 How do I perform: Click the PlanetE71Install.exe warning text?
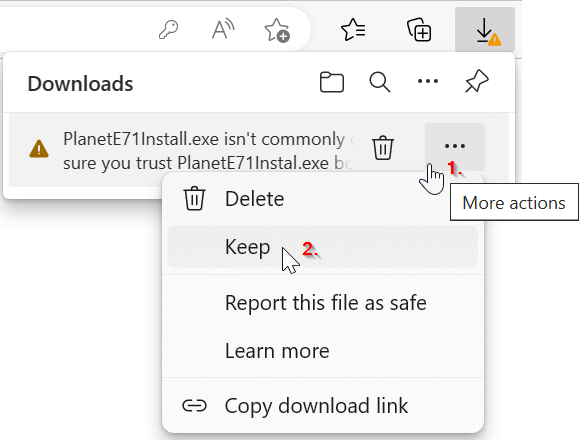[x=209, y=151]
